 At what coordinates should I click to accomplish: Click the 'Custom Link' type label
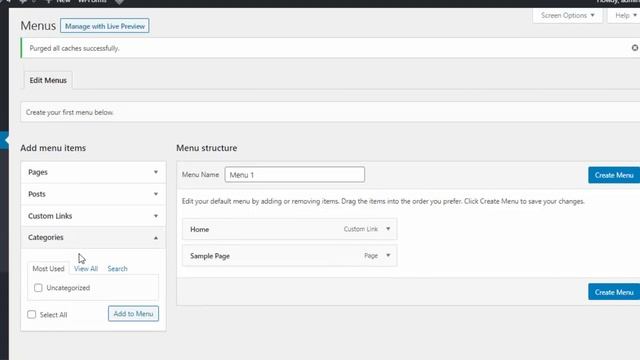(361, 229)
